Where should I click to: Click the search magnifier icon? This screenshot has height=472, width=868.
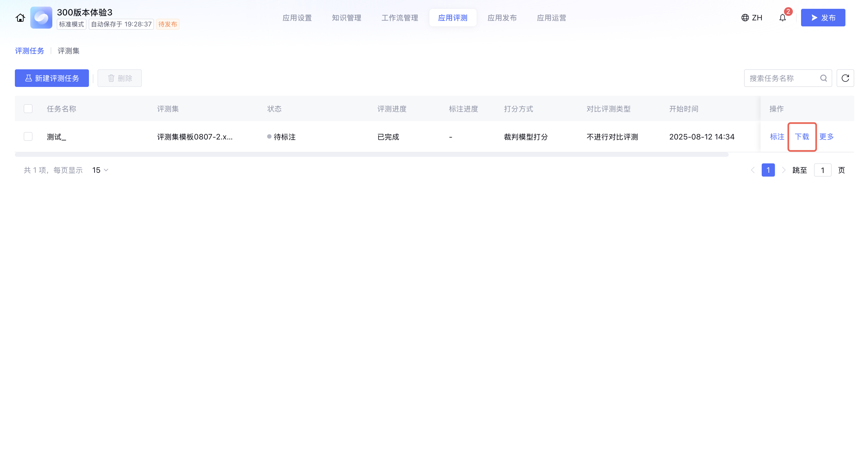coord(823,78)
